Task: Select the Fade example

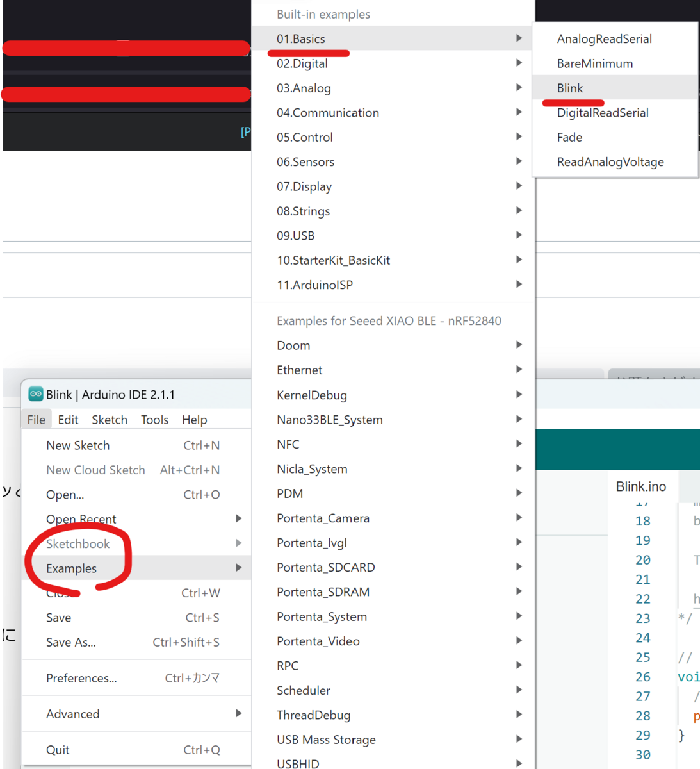Action: [615, 137]
